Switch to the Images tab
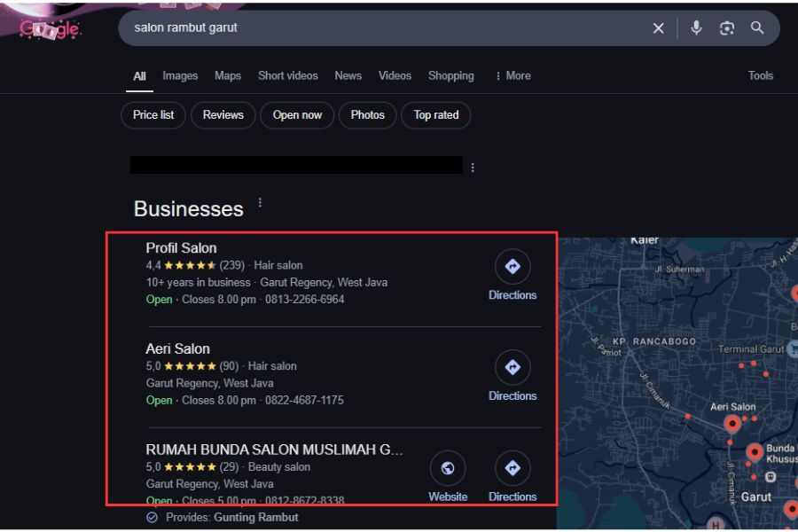Image resolution: width=798 pixels, height=532 pixels. pyautogui.click(x=180, y=76)
